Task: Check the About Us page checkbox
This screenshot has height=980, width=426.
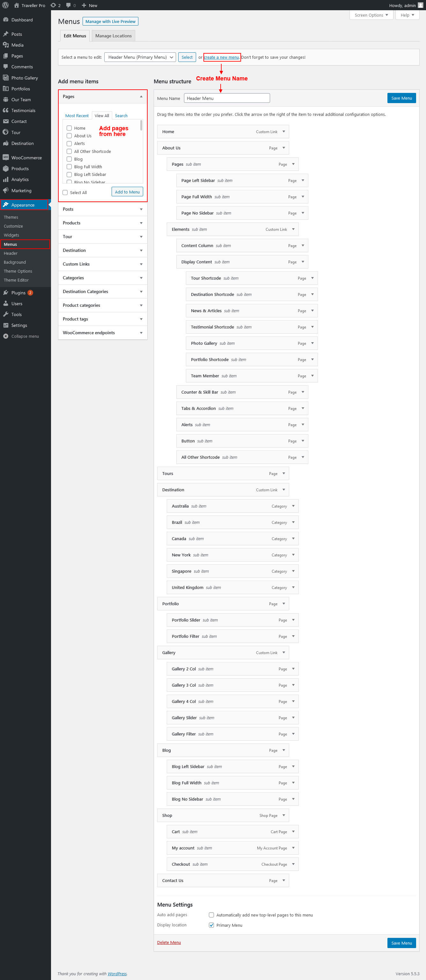Action: [69, 136]
